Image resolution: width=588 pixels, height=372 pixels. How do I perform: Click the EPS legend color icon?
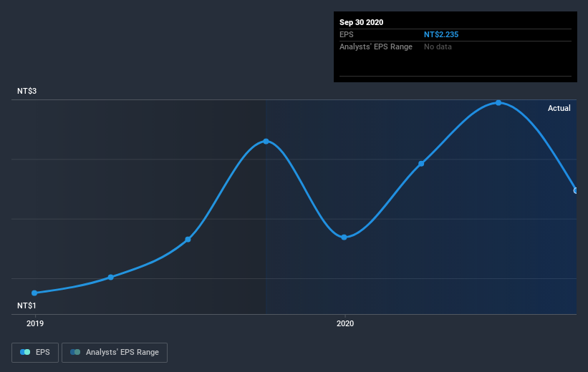tap(25, 352)
